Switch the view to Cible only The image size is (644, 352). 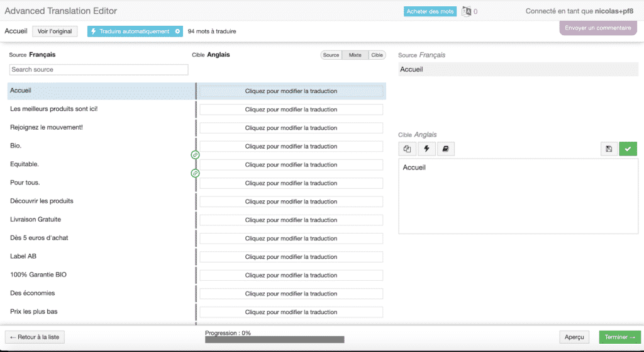377,55
